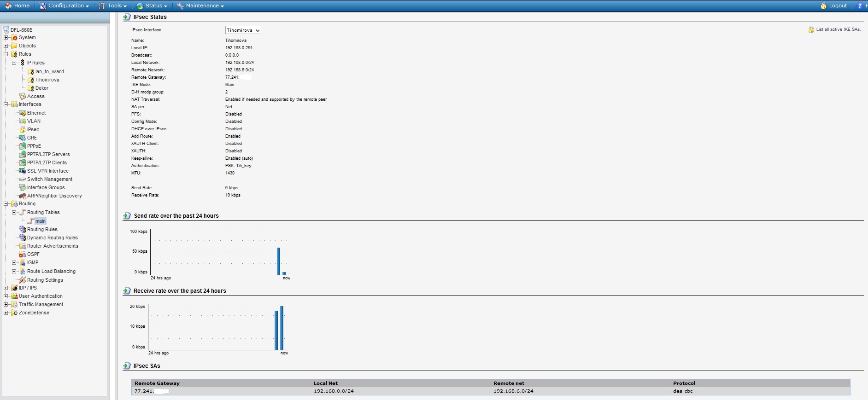Click List all active IKE SAs link
The height and width of the screenshot is (400, 868).
click(838, 29)
